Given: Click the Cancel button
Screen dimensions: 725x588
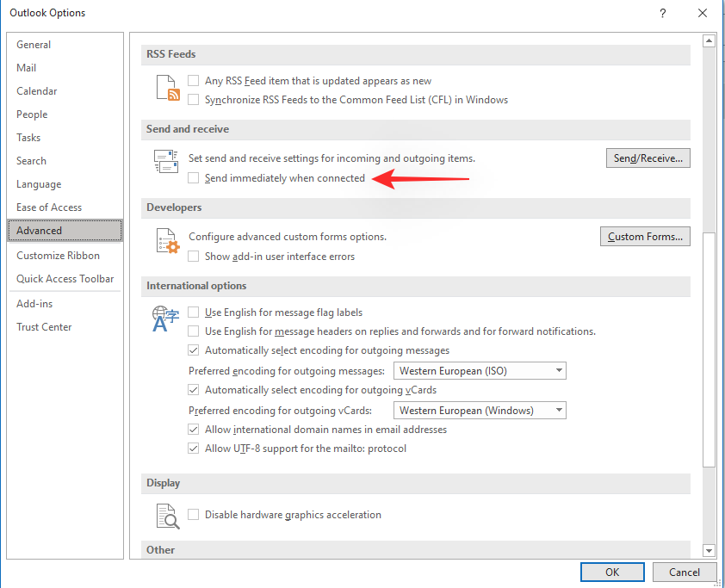Looking at the screenshot, I should click(x=685, y=573).
